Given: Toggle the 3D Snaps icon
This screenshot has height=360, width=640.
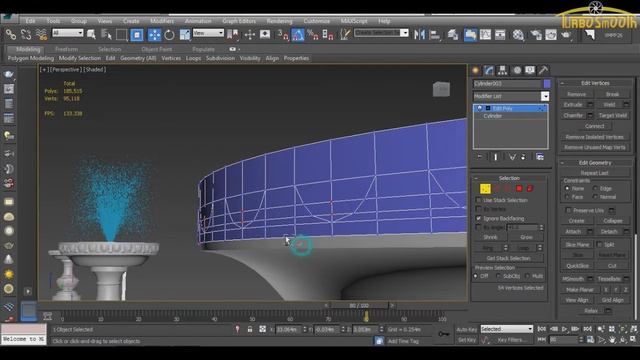Looking at the screenshot, I should 282,35.
